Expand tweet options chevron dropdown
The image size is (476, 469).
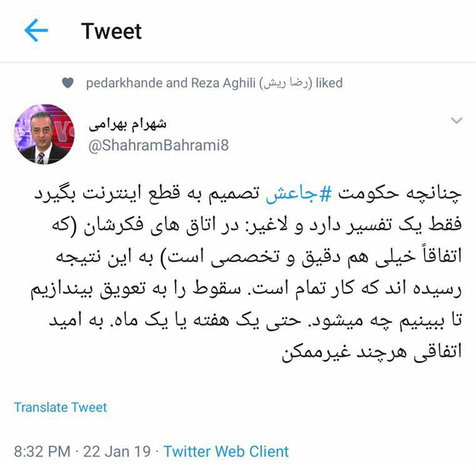(457, 121)
